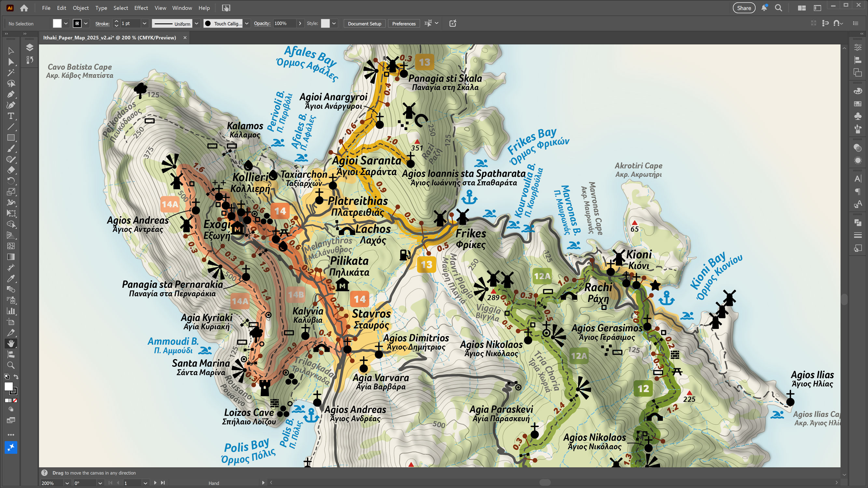Set paint to None (red slash)
The height and width of the screenshot is (488, 868).
[x=15, y=400]
